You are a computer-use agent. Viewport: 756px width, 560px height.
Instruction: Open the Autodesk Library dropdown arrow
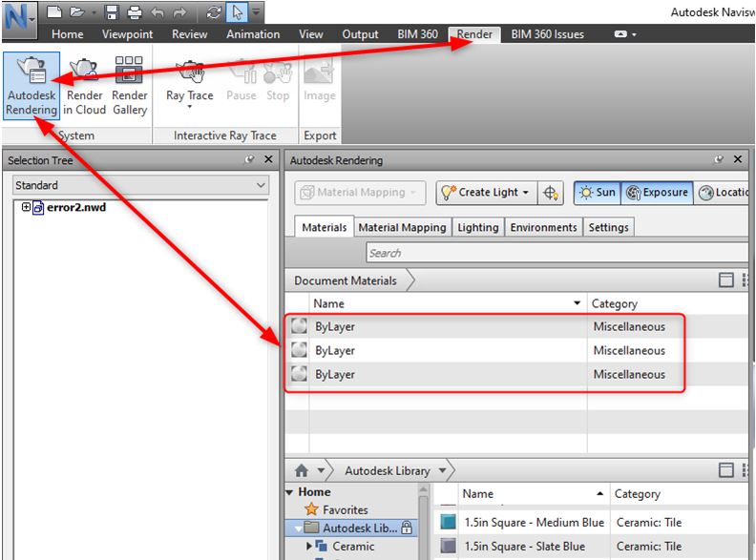coord(442,470)
